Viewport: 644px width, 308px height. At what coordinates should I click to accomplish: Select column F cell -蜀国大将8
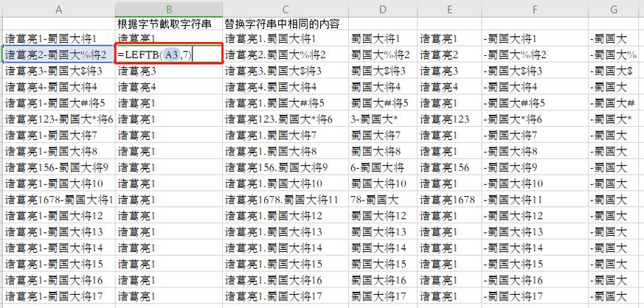point(535,151)
